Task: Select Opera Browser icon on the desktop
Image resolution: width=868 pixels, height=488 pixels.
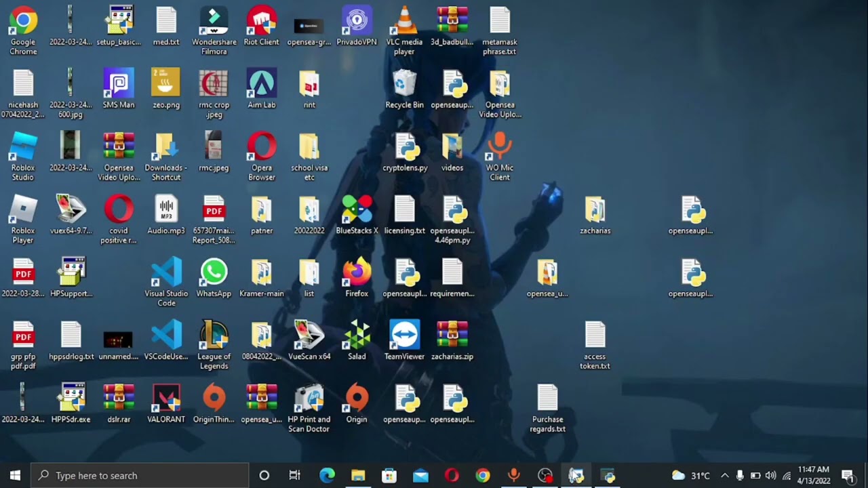Action: pos(262,157)
